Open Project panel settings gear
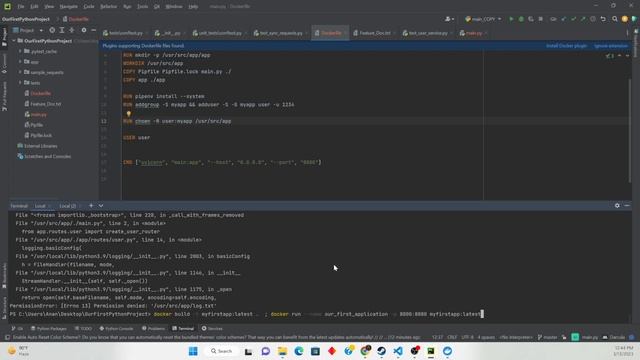Viewport: 640px width, 360px height. pos(84,30)
